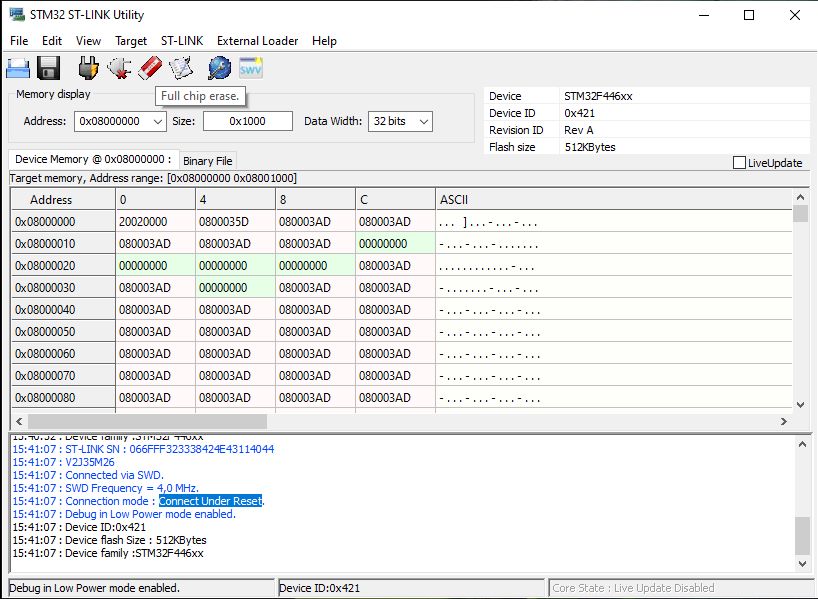
Task: Click the ST-LINK SN log line
Action: pos(143,449)
